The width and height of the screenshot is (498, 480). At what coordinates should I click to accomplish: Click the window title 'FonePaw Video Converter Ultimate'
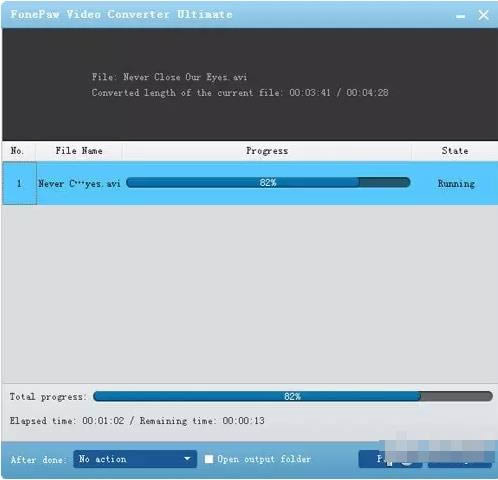coord(121,14)
